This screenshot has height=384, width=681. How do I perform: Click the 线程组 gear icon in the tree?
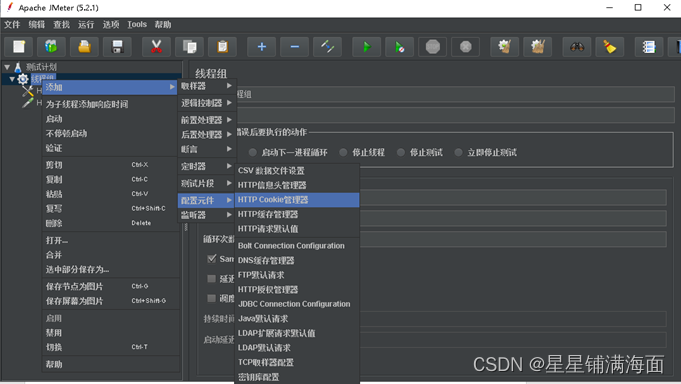23,79
